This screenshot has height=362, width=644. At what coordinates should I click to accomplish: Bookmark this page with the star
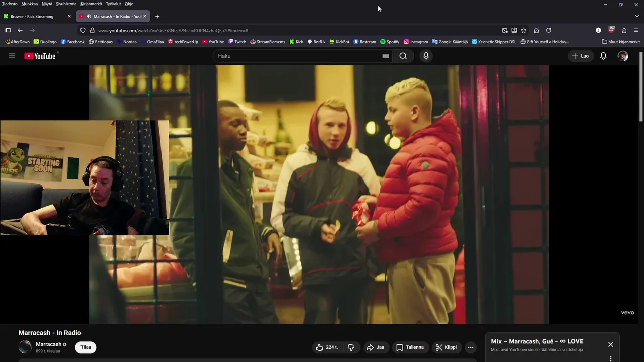point(524,30)
